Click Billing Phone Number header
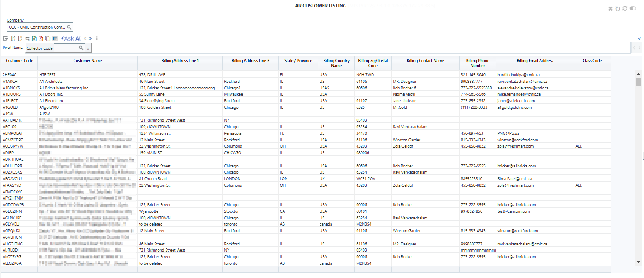This screenshot has width=644, height=278. coord(478,63)
